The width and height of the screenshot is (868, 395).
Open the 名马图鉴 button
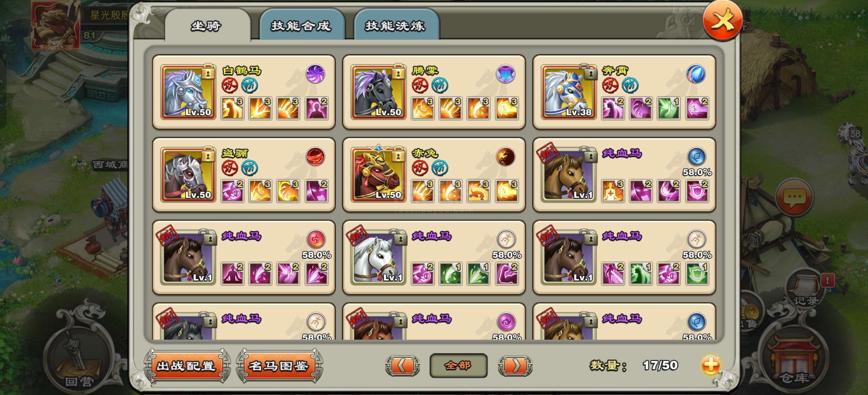[279, 366]
